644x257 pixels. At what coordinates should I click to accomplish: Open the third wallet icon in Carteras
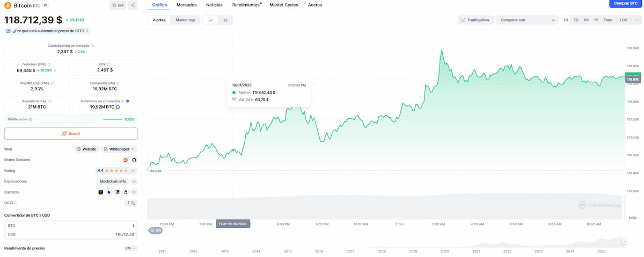(117, 192)
